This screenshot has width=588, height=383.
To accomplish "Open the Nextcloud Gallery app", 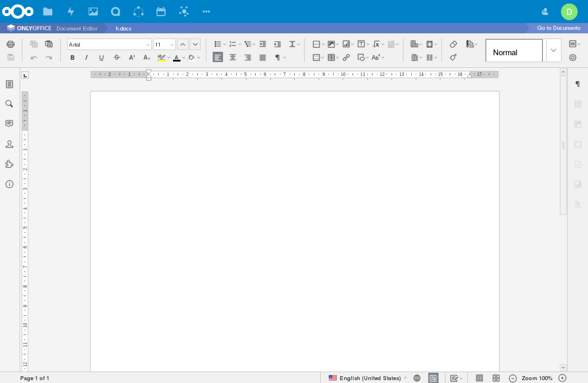I will click(93, 12).
